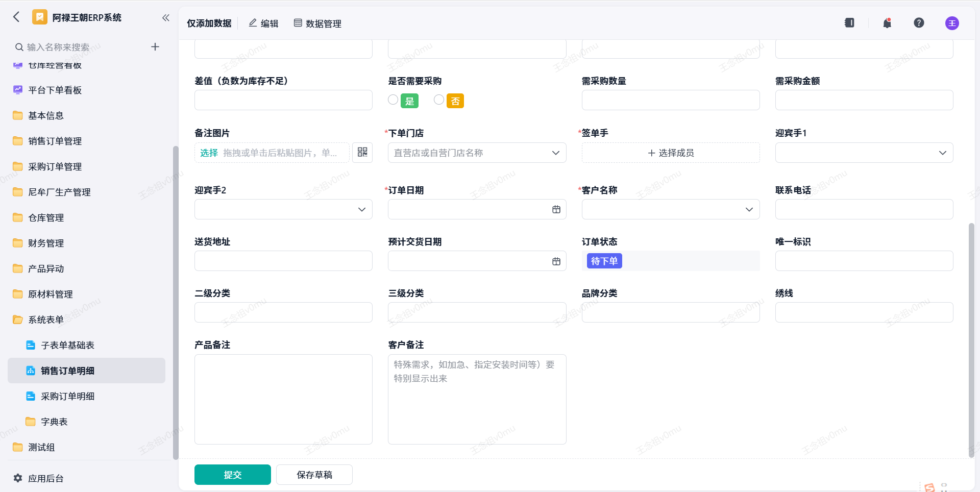Open the bell notification icon

coord(887,23)
